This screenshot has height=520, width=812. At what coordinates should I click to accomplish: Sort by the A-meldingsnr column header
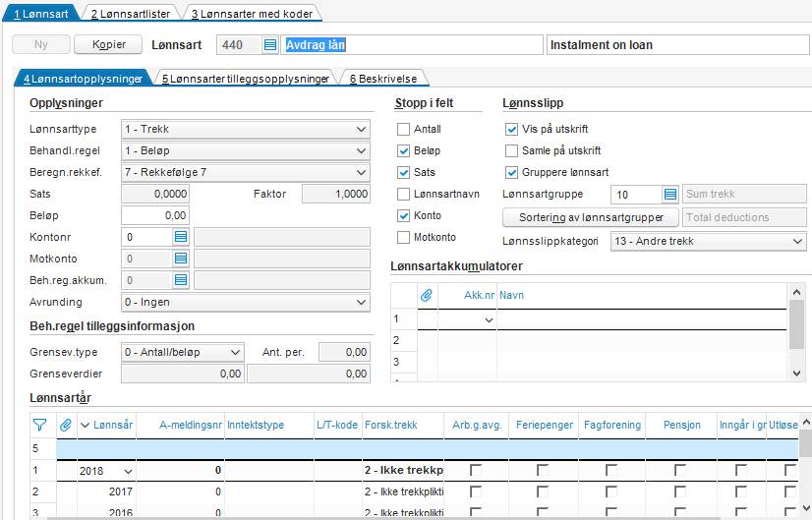pos(180,426)
